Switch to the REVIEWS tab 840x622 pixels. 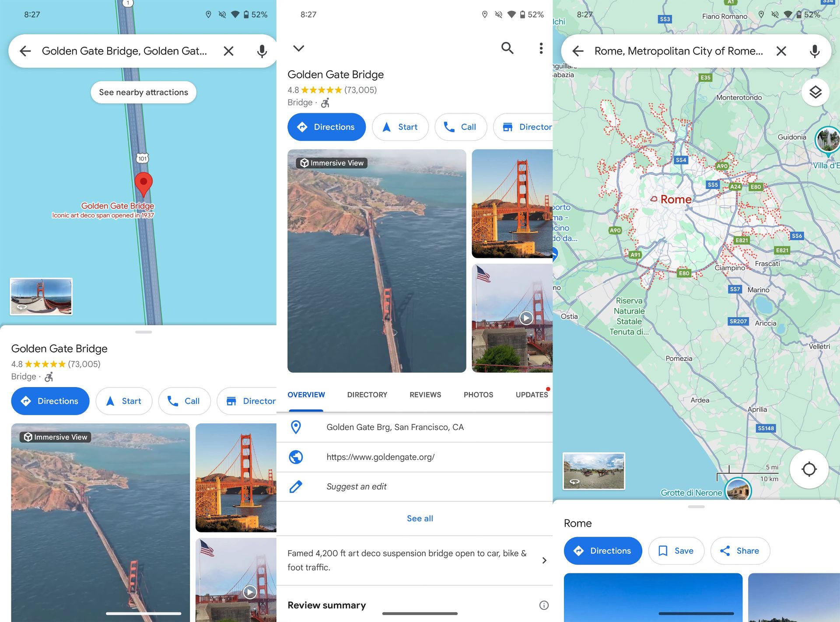point(425,395)
